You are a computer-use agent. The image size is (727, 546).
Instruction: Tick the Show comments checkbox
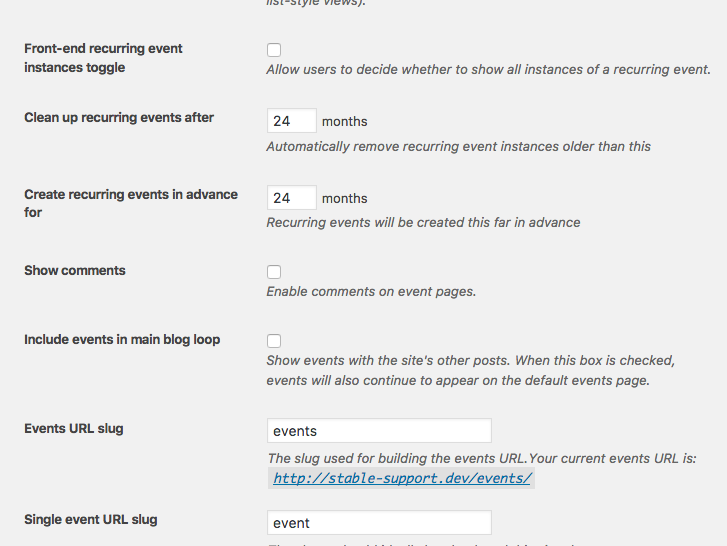pyautogui.click(x=274, y=272)
